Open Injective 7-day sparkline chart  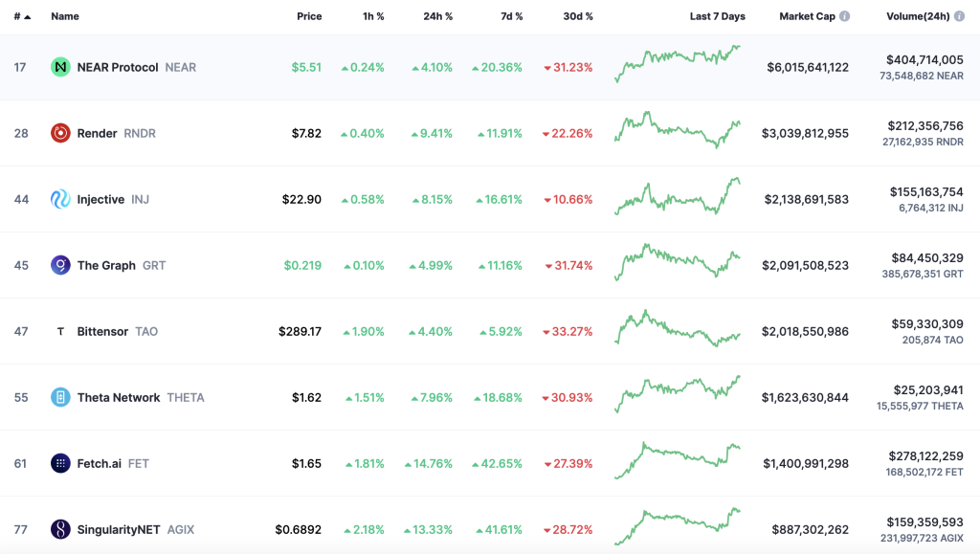click(678, 196)
